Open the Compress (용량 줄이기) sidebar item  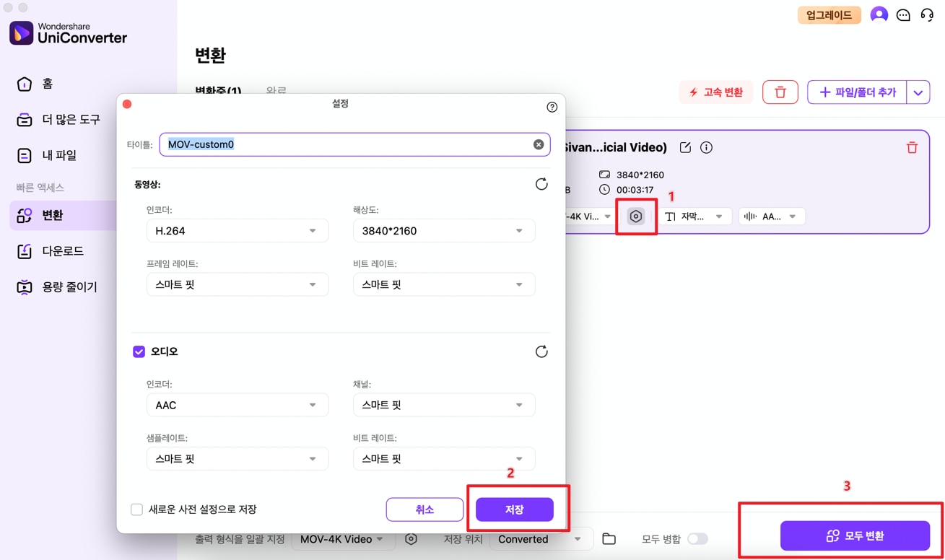(57, 286)
